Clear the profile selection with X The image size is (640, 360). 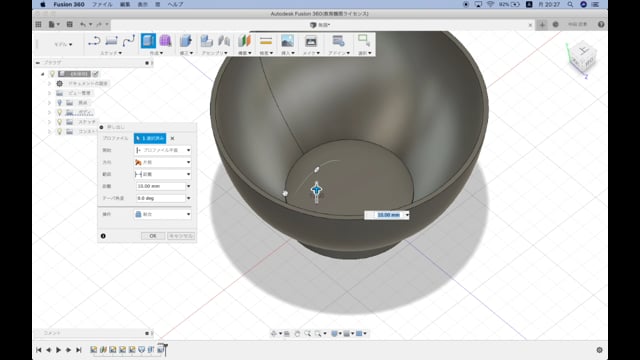[172, 138]
